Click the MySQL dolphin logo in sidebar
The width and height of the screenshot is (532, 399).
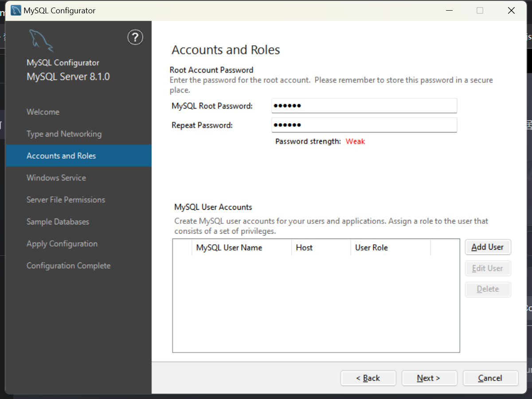coord(41,40)
